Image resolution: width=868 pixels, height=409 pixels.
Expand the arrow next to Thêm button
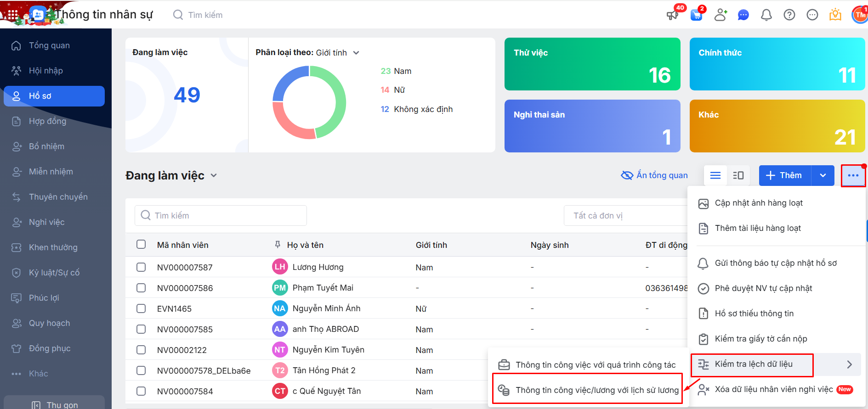pos(823,175)
